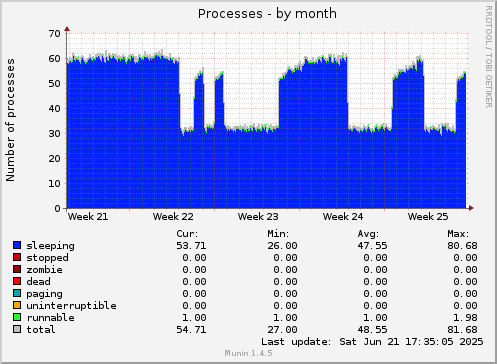Click runnable maximum value 1.98
The image size is (497, 364).
click(465, 318)
